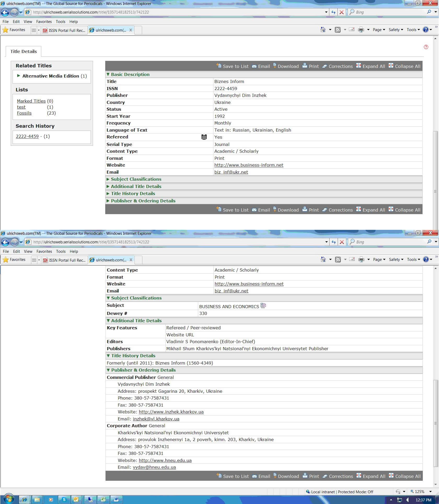Open the View menu in the upper window

28,22
